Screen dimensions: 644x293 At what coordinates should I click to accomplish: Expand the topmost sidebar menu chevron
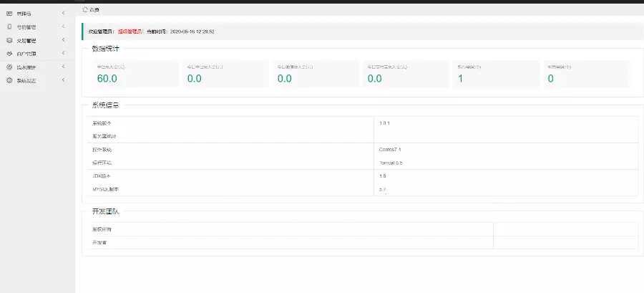64,14
